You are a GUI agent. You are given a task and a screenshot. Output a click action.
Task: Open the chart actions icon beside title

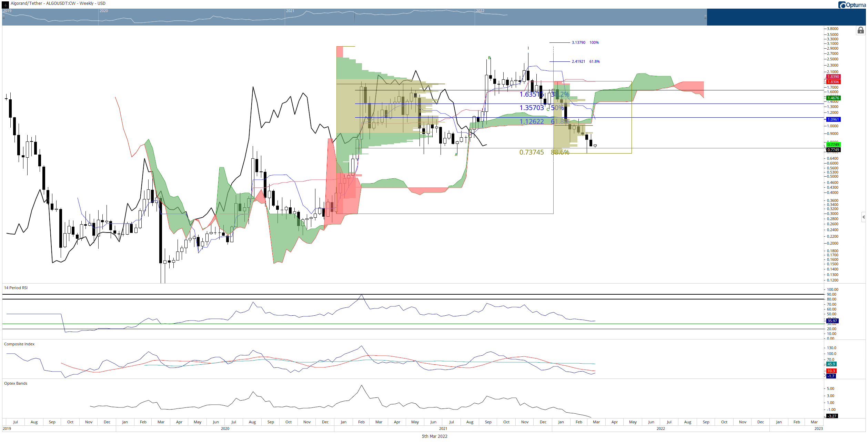(x=5, y=4)
